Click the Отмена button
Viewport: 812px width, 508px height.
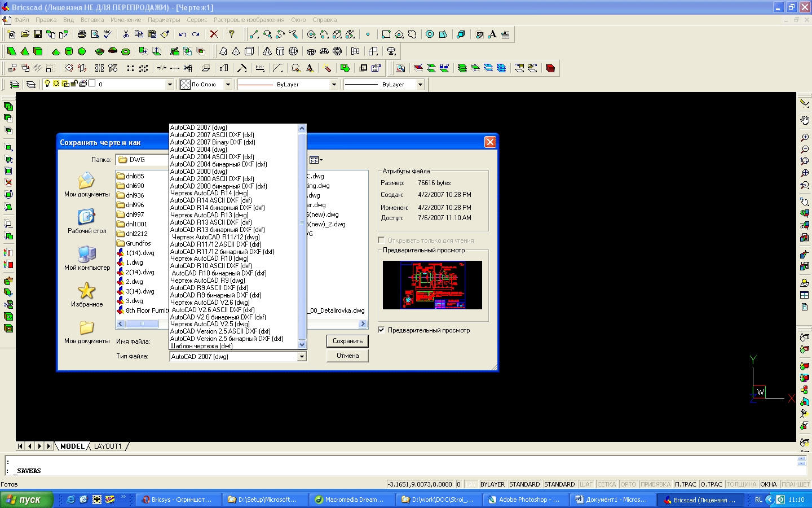[347, 356]
